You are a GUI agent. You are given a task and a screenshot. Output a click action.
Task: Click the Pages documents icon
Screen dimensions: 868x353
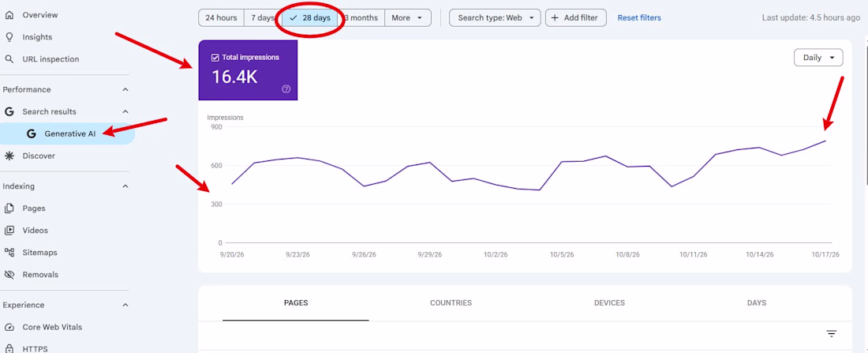[x=9, y=208]
